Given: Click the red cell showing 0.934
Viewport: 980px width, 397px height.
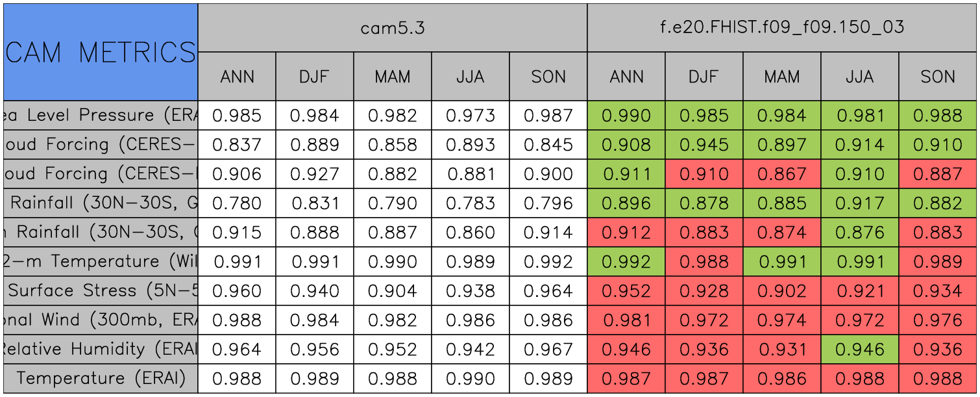Looking at the screenshot, I should point(938,291).
